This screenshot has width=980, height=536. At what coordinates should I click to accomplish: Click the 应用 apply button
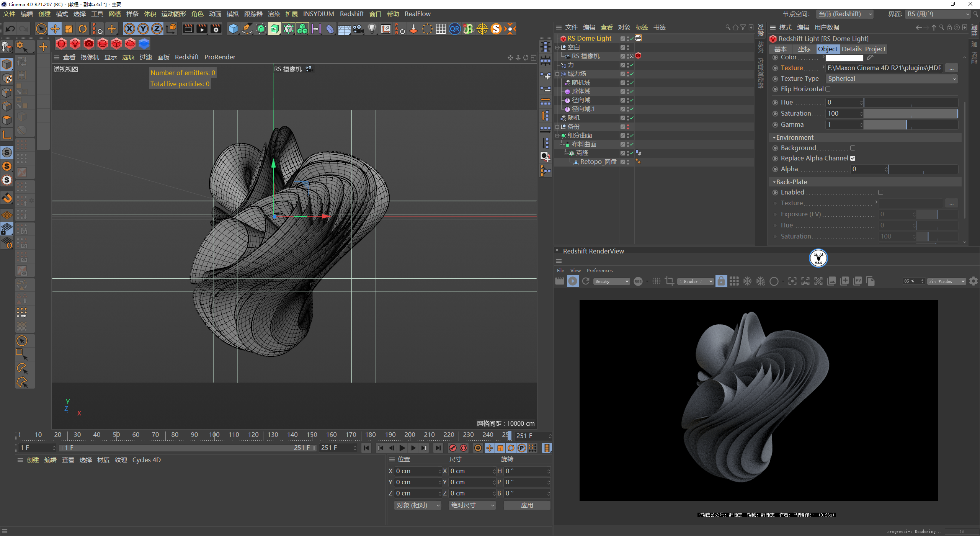527,505
